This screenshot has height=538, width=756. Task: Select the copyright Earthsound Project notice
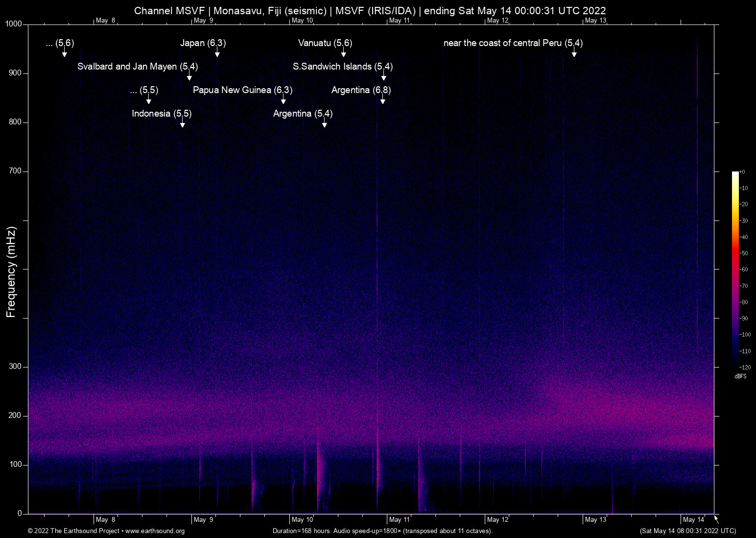(x=74, y=531)
